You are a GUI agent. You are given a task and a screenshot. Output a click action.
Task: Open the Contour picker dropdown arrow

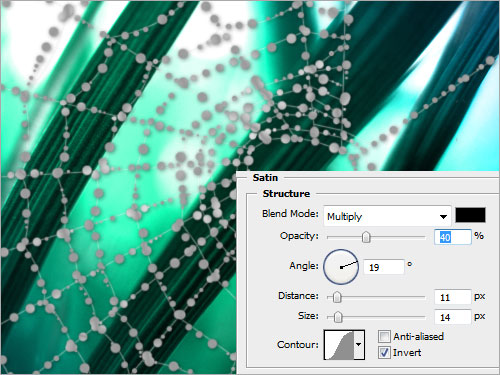(x=359, y=345)
